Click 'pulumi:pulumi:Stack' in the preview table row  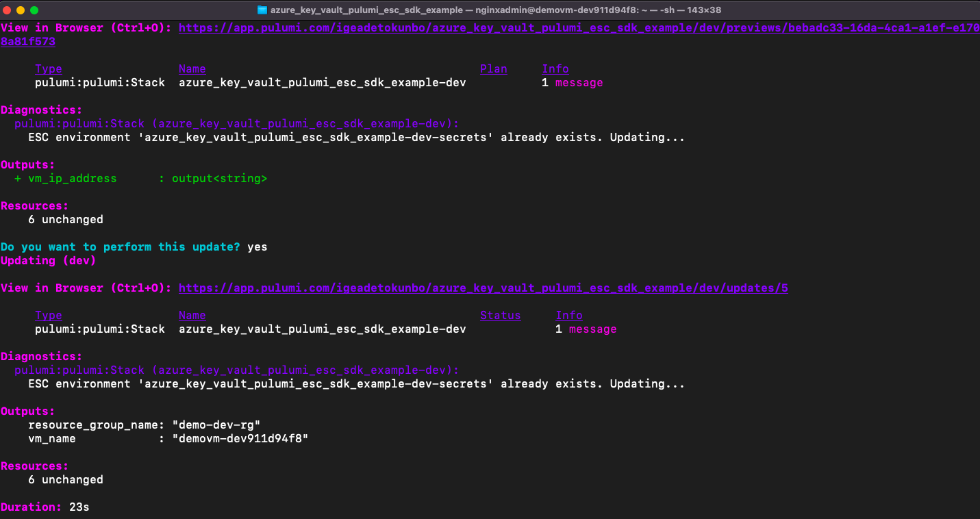[x=100, y=83]
